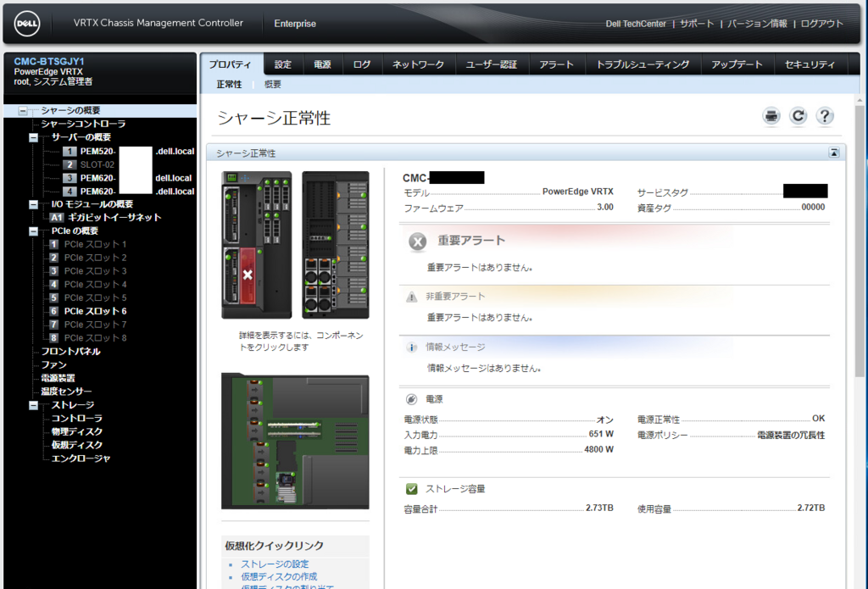The width and height of the screenshot is (868, 589).
Task: Collapse the シャーシ正常性 panel via the arrow icon
Action: (x=834, y=153)
